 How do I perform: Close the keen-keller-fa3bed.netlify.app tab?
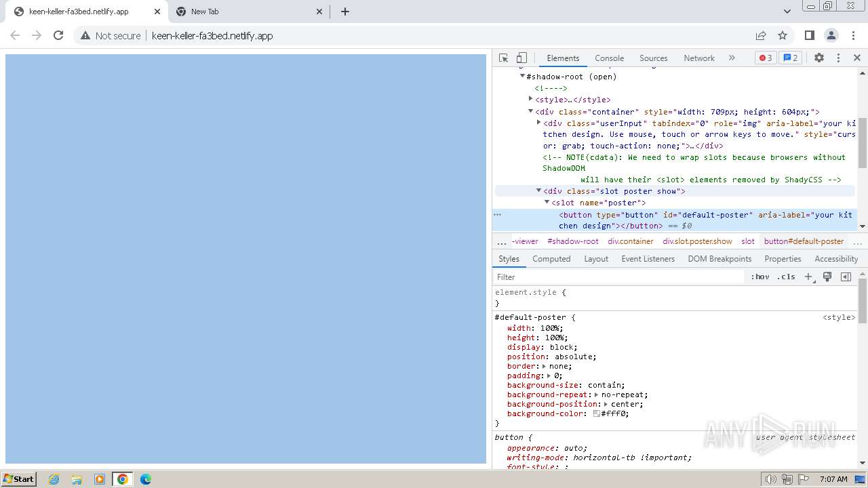click(157, 12)
